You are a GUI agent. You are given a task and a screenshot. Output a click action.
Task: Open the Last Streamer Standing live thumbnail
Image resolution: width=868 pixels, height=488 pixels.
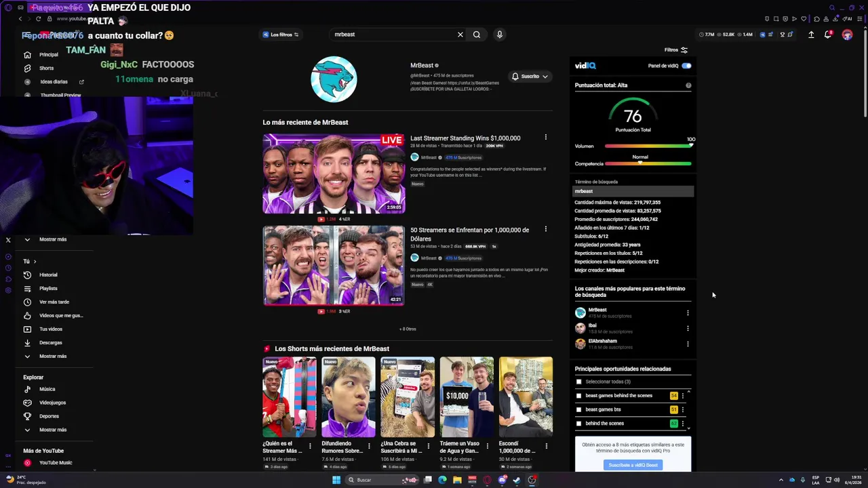(334, 174)
